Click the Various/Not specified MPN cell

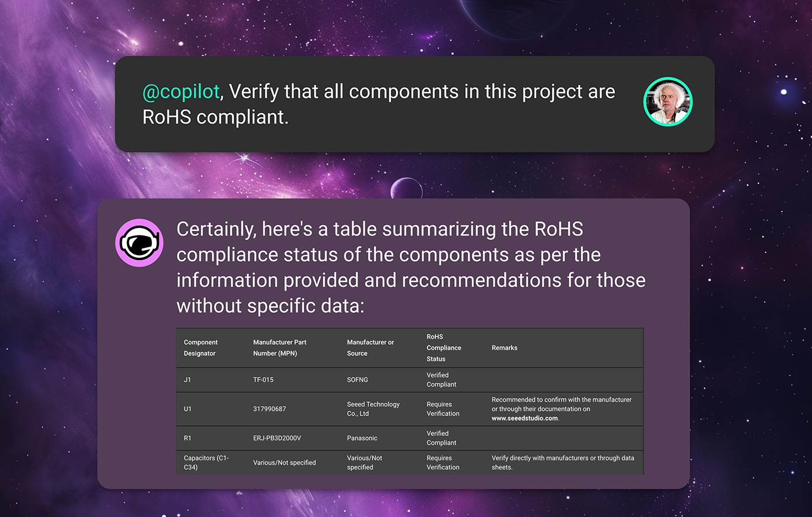pyautogui.click(x=284, y=462)
